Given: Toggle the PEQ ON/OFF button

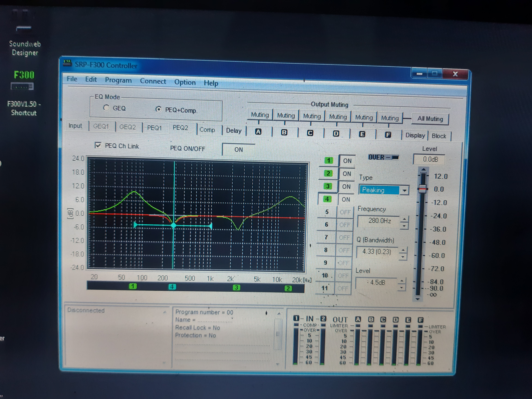Looking at the screenshot, I should [239, 150].
